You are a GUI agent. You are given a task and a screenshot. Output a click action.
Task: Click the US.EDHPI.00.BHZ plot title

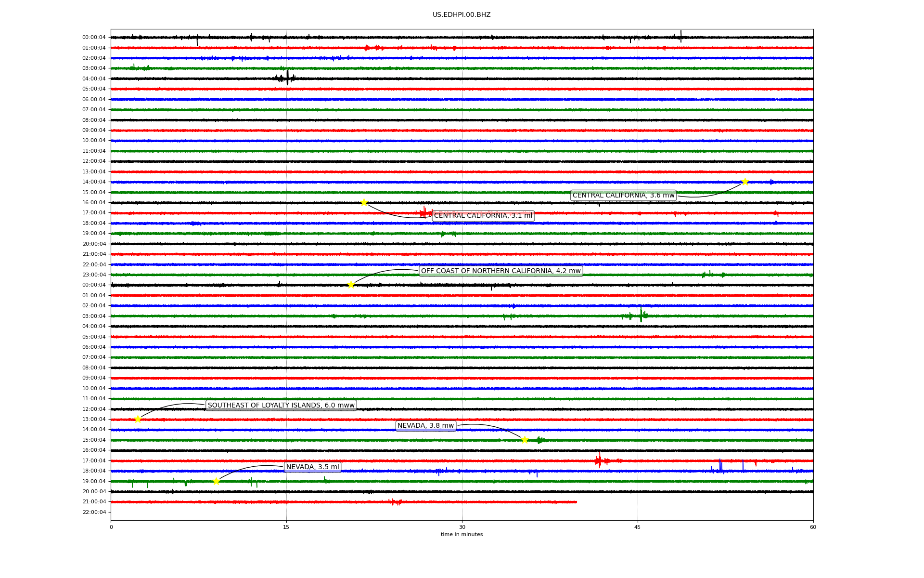pyautogui.click(x=462, y=15)
